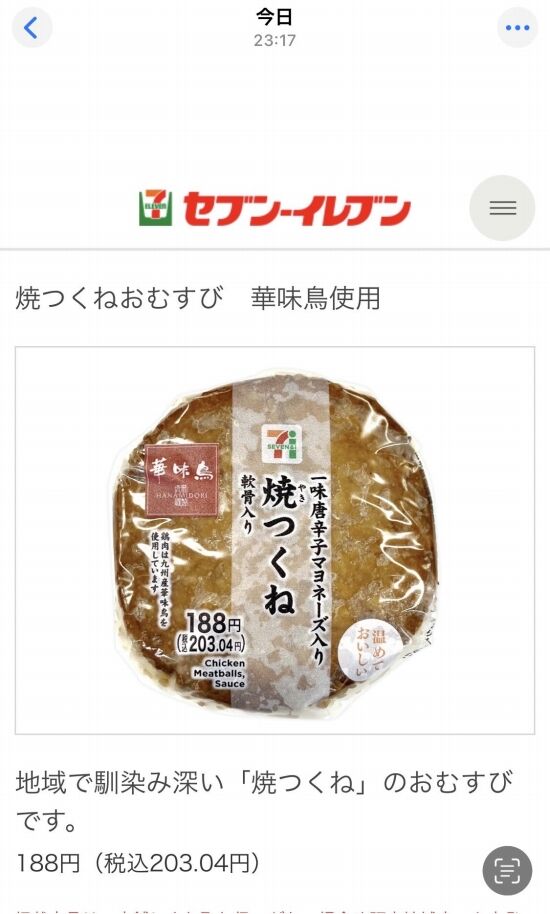This screenshot has width=550, height=914.
Task: Tap the 7-Eleven square logo icon in header
Action: pos(156,208)
